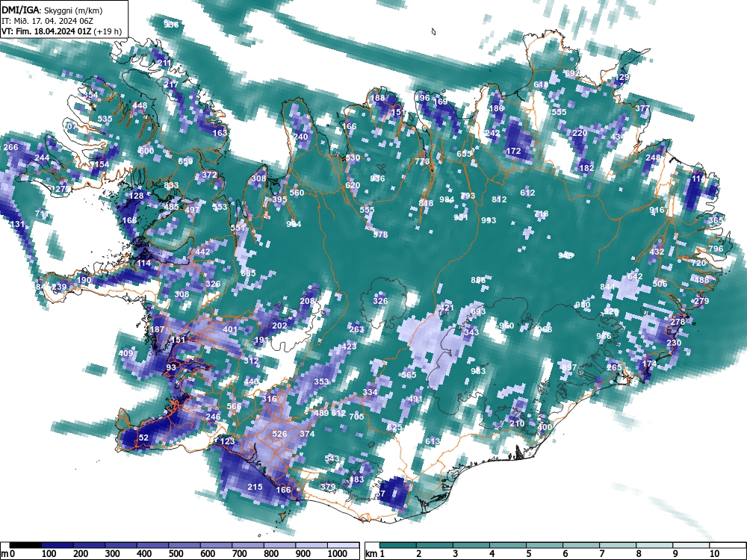This screenshot has height=560, width=747.
Task: Click the map value 377
Action: click(x=642, y=108)
